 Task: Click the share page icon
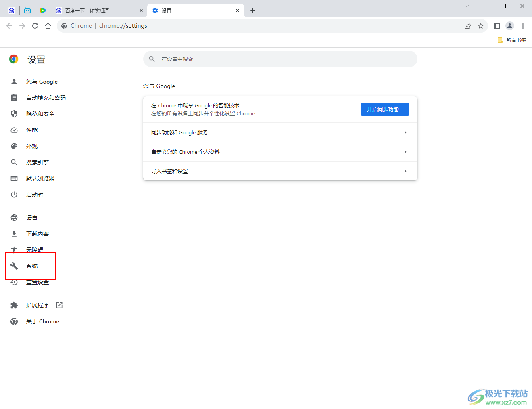click(x=468, y=26)
